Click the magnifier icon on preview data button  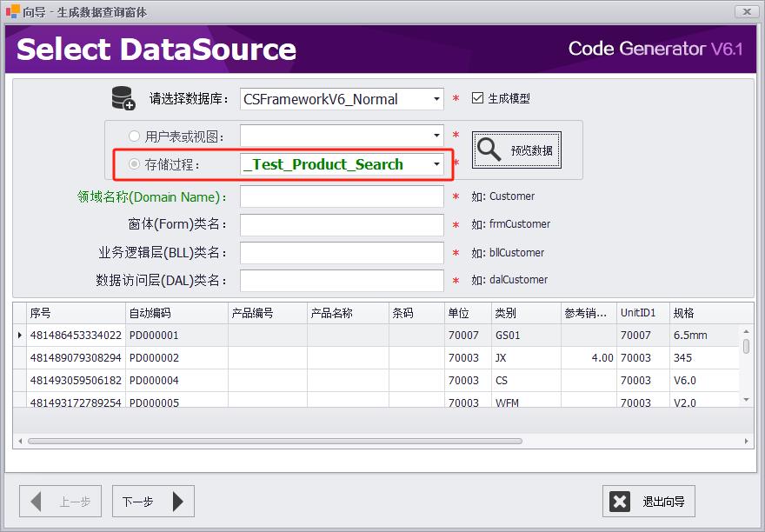(x=489, y=150)
